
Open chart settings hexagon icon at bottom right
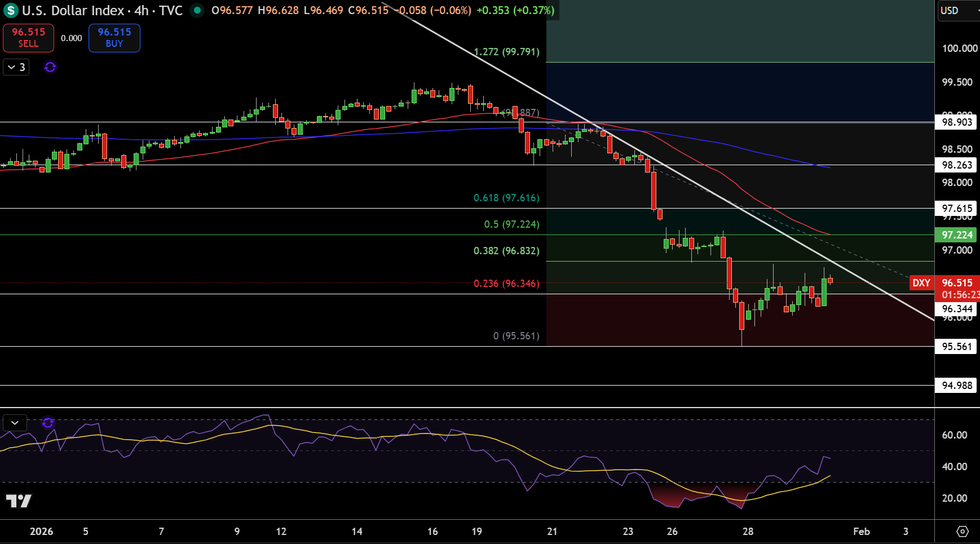(x=963, y=532)
